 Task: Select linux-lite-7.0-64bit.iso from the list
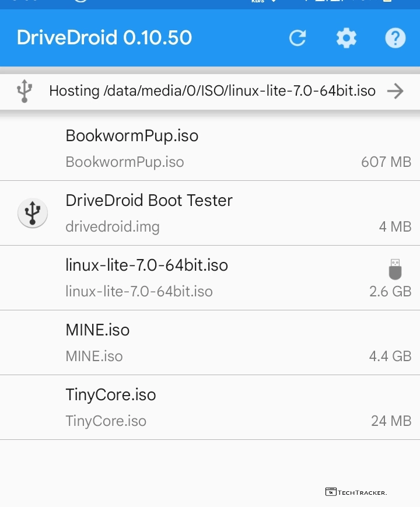click(146, 265)
